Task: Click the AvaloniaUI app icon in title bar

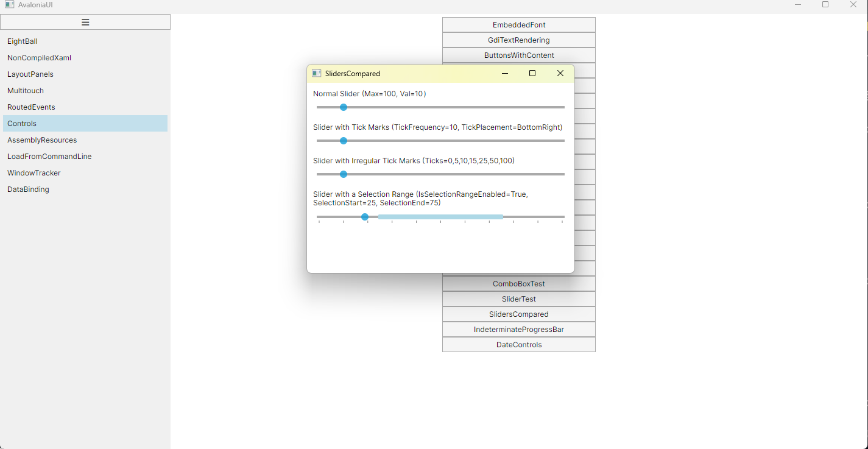Action: coord(9,4)
